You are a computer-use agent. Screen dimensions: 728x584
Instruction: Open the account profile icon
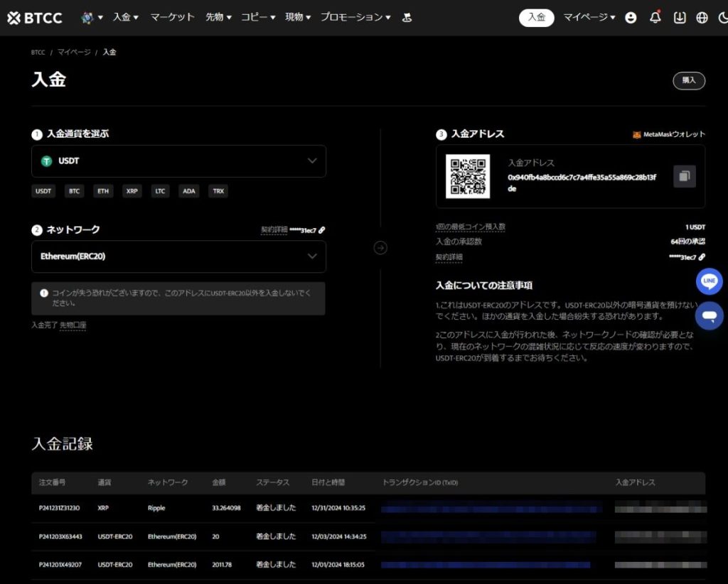coord(631,17)
